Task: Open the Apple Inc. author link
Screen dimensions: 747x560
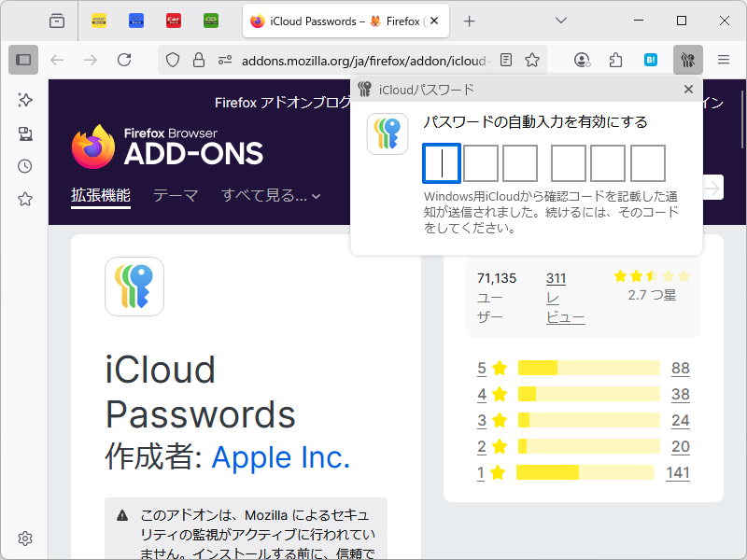Action: (280, 457)
